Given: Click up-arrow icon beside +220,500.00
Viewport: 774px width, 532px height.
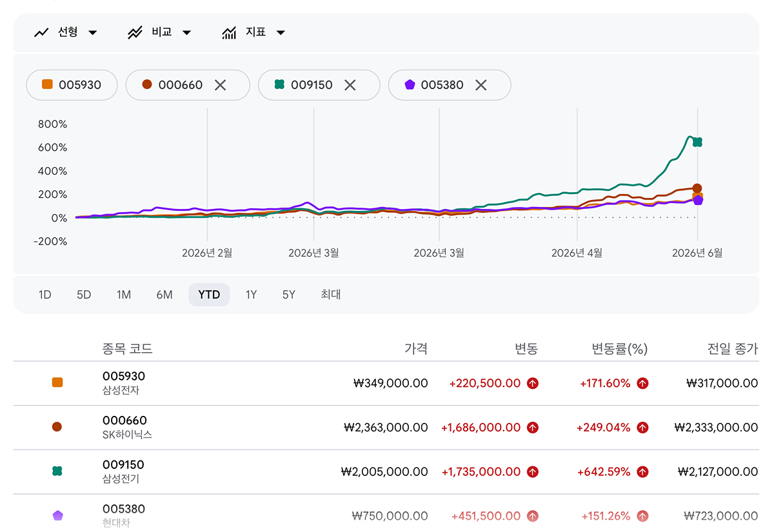Looking at the screenshot, I should tap(533, 383).
